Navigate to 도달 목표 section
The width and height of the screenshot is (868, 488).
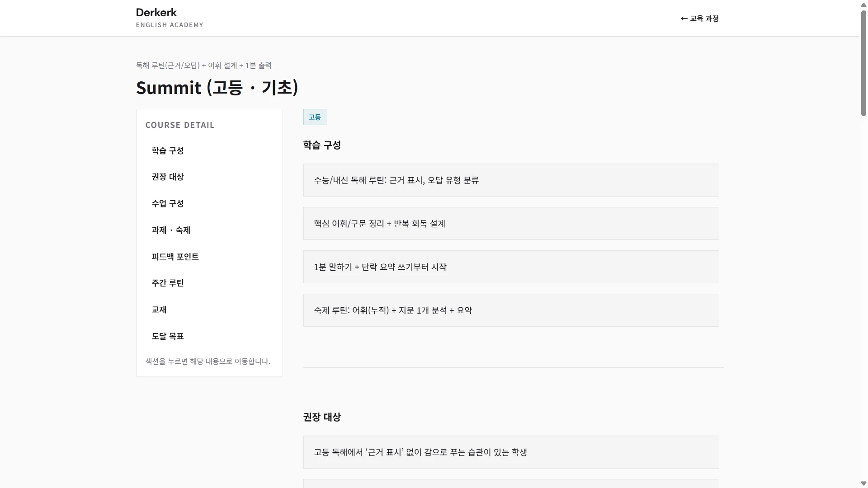[168, 336]
